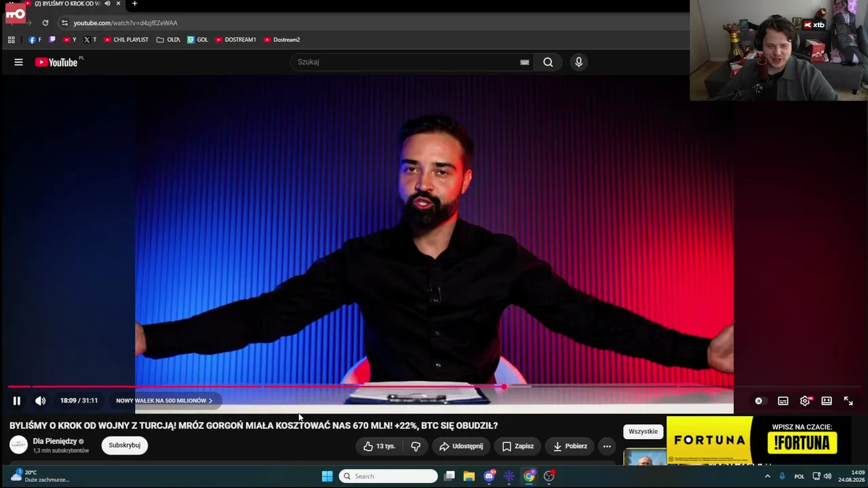Image resolution: width=868 pixels, height=488 pixels.
Task: Like the video with 13 tys. likes
Action: pos(379,446)
